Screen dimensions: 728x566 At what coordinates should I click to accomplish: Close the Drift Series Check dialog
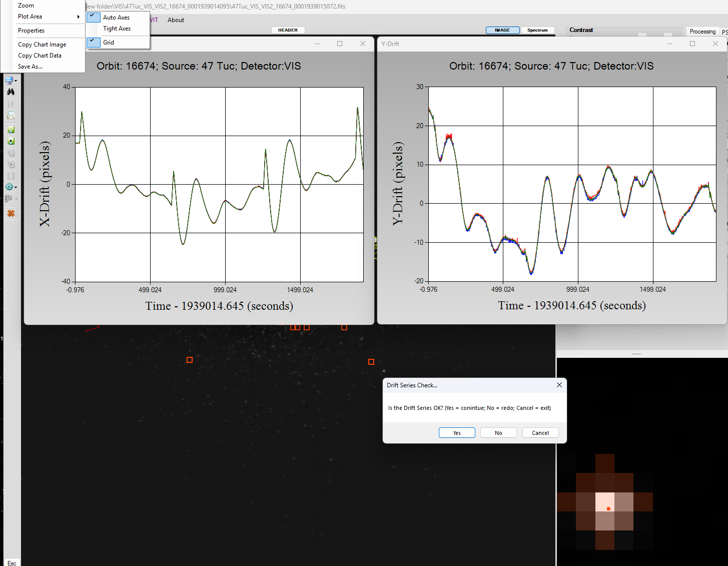[559, 385]
